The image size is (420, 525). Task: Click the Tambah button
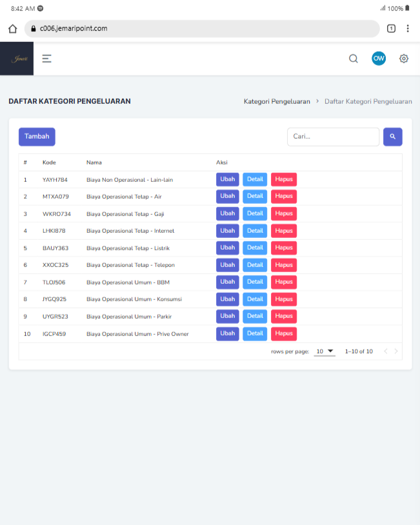(x=37, y=137)
